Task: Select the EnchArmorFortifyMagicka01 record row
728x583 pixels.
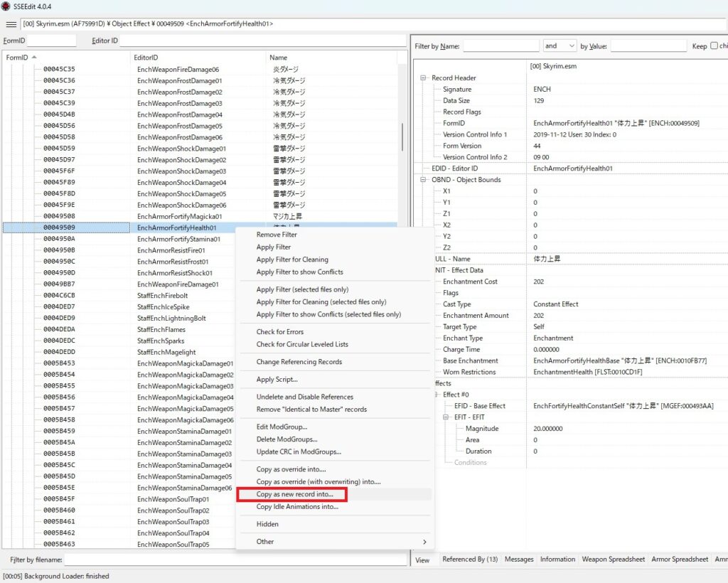Action: pos(179,216)
